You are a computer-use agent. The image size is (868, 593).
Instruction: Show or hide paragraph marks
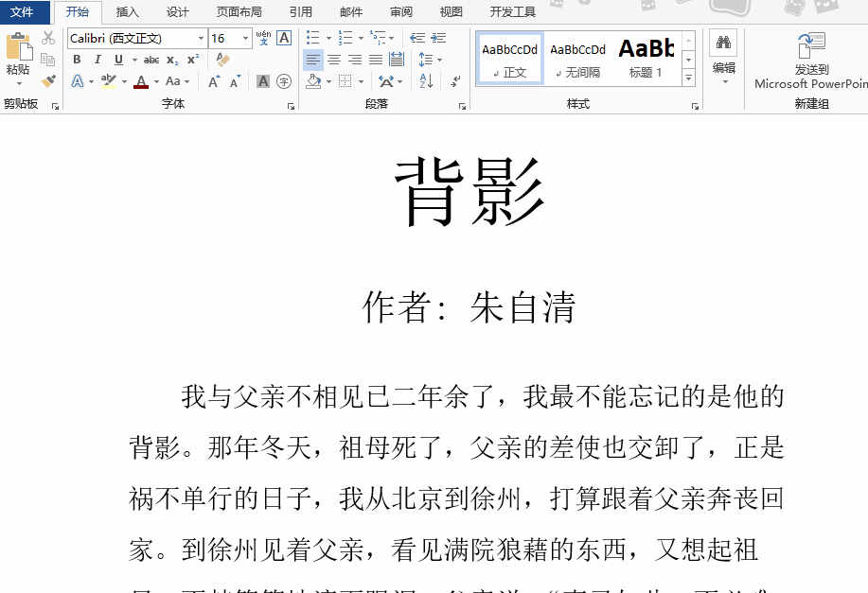[x=455, y=81]
